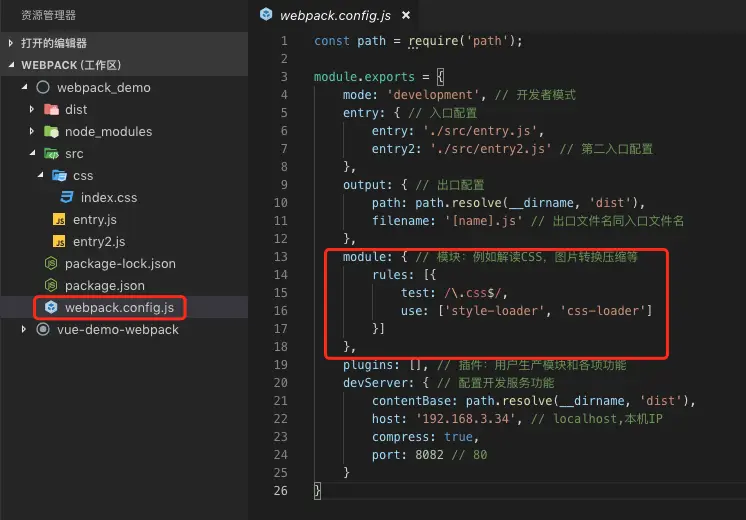The width and height of the screenshot is (746, 520).
Task: Collapse the webpack_demo folder arrow
Action: [x=25, y=87]
